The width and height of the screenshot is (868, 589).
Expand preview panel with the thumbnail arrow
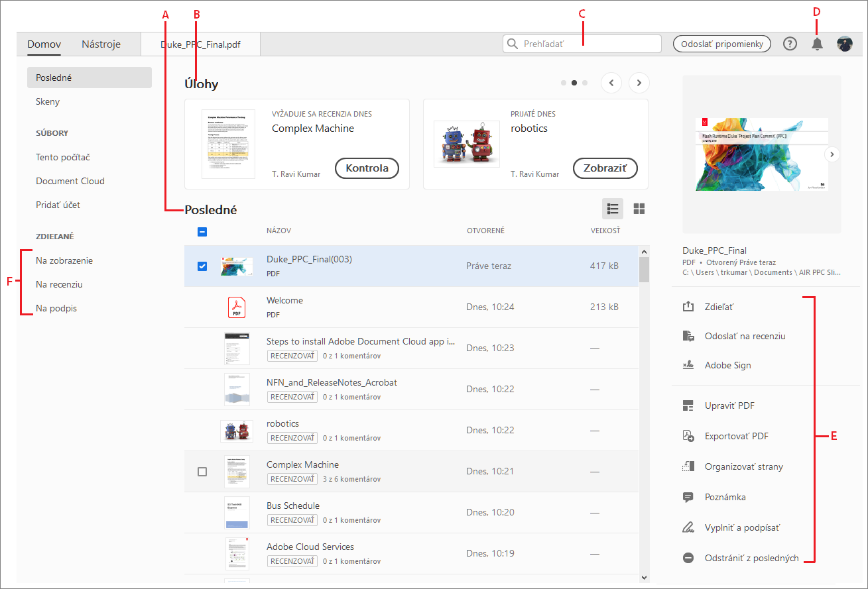pyautogui.click(x=834, y=154)
